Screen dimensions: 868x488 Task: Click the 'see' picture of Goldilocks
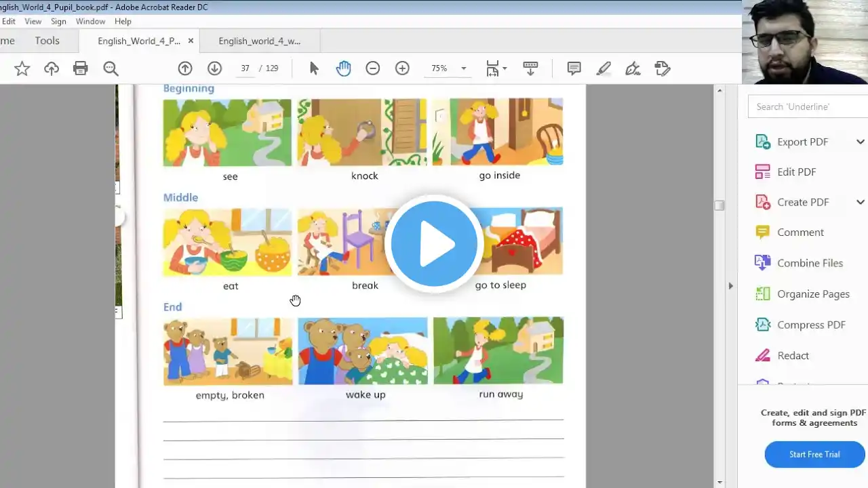click(x=227, y=132)
